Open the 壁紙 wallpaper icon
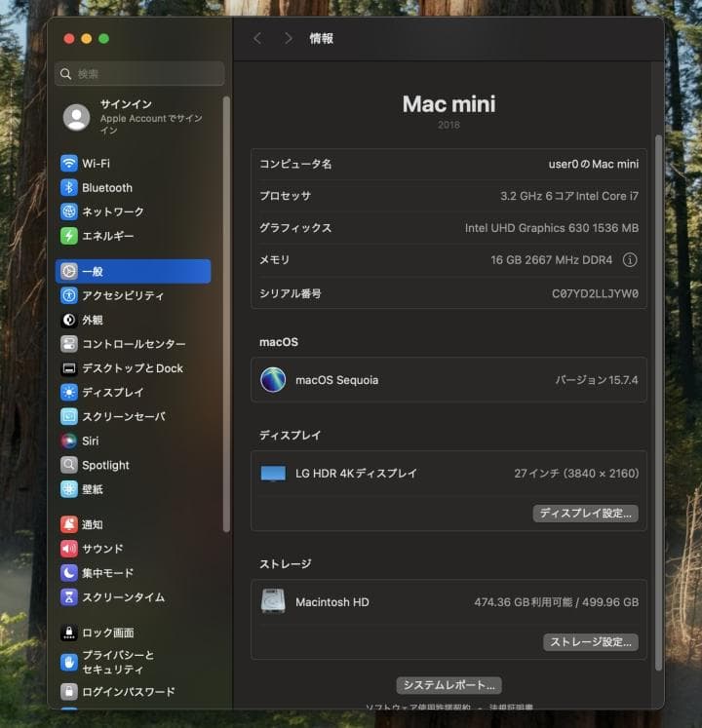 click(69, 489)
